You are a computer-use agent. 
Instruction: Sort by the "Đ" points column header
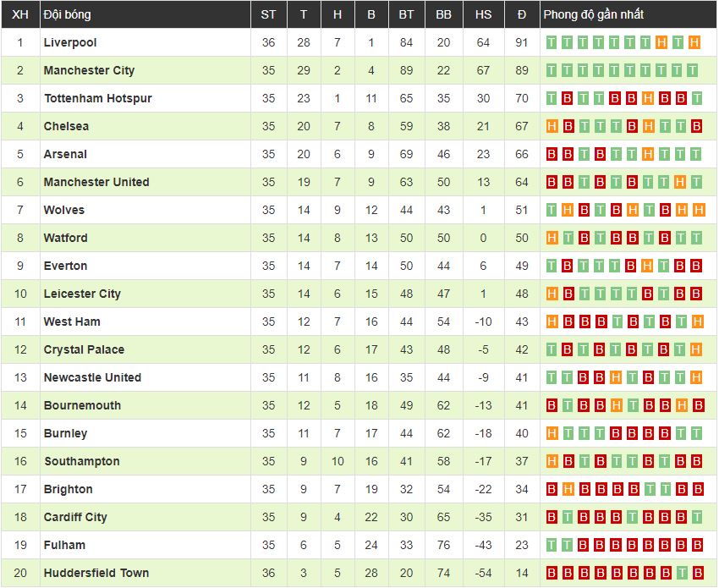521,14
